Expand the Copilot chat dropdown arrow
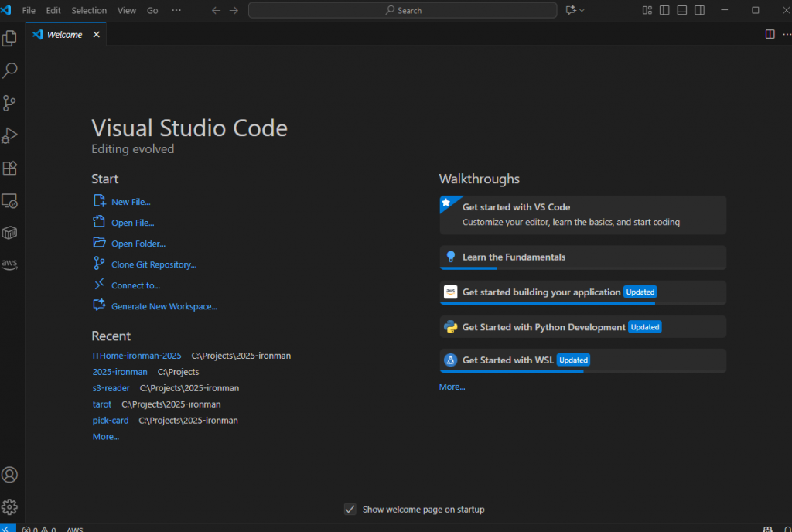Image resolution: width=792 pixels, height=532 pixels. (582, 10)
